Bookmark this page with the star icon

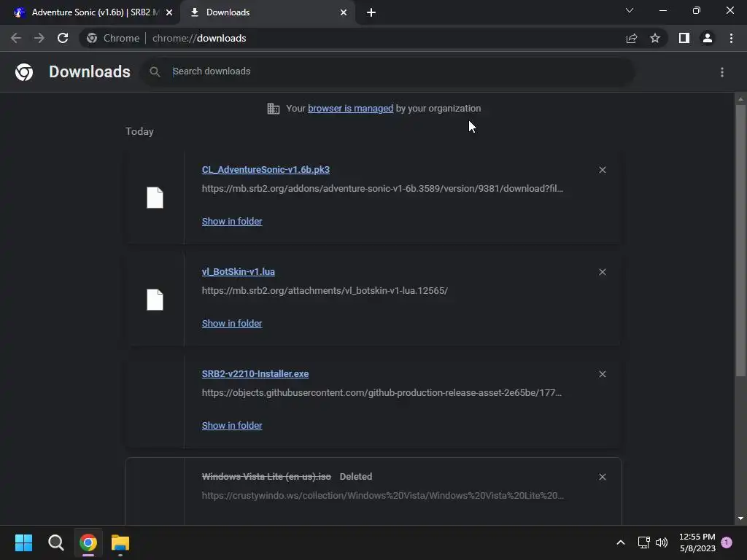coord(655,38)
